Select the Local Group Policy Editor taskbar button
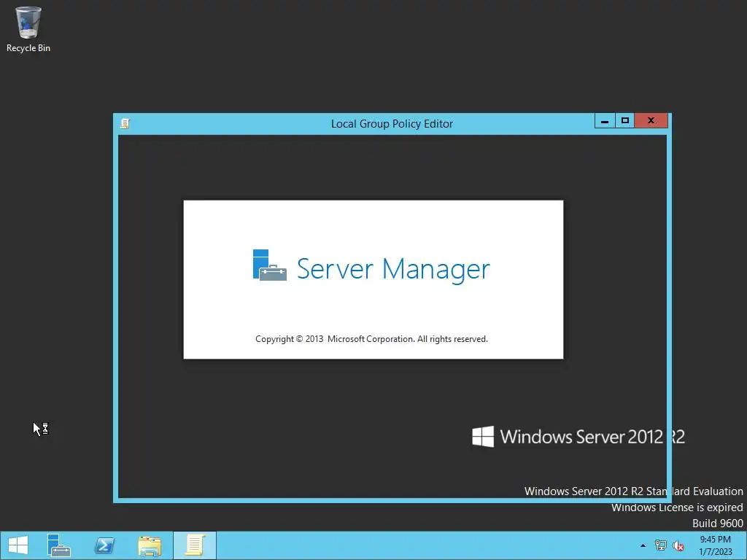The width and height of the screenshot is (747, 560). (x=195, y=545)
